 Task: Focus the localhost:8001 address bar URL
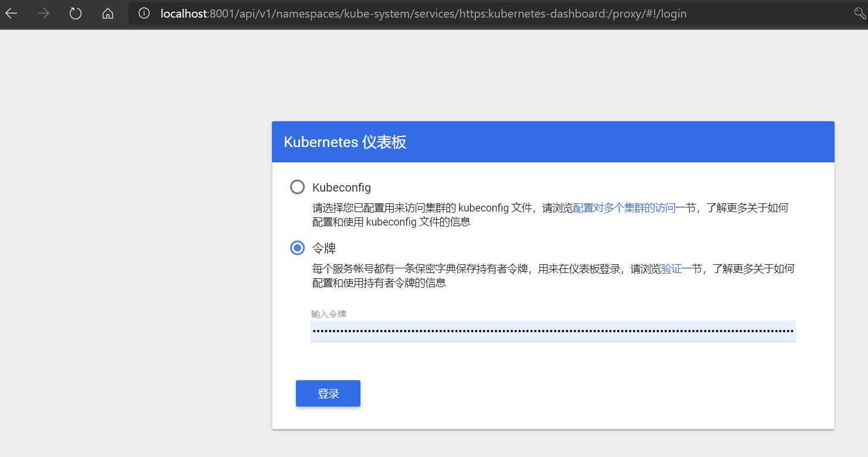[423, 13]
